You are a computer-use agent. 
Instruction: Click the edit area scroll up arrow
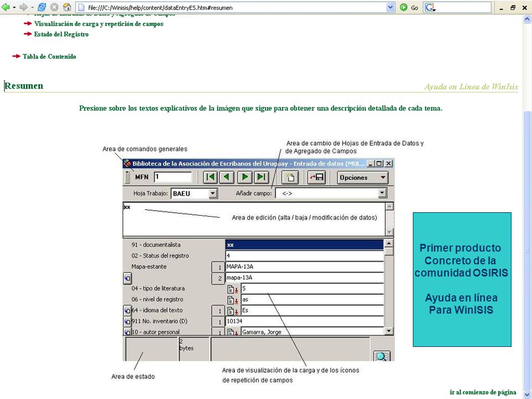[390, 206]
